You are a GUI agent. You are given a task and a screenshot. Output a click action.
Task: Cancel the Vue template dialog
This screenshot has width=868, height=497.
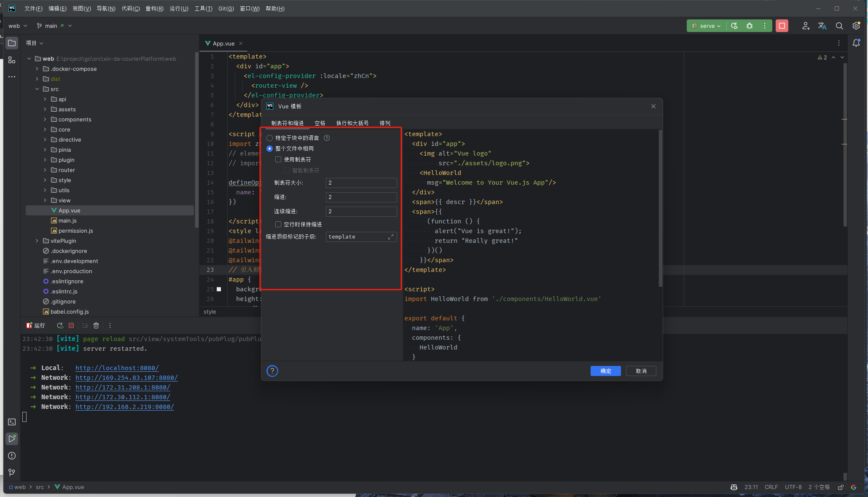(x=641, y=371)
